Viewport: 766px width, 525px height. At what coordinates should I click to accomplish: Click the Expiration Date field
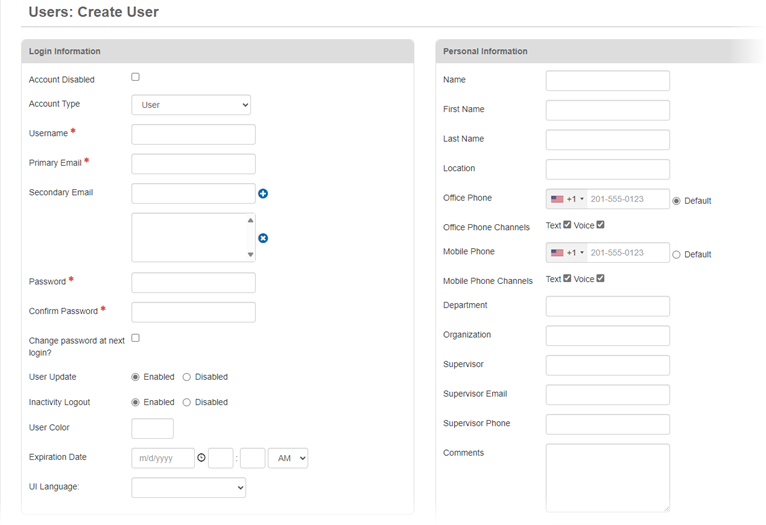pos(162,458)
